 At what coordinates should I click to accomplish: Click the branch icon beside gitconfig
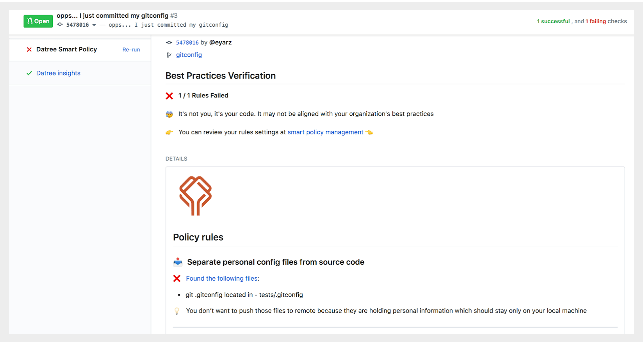[x=169, y=55]
